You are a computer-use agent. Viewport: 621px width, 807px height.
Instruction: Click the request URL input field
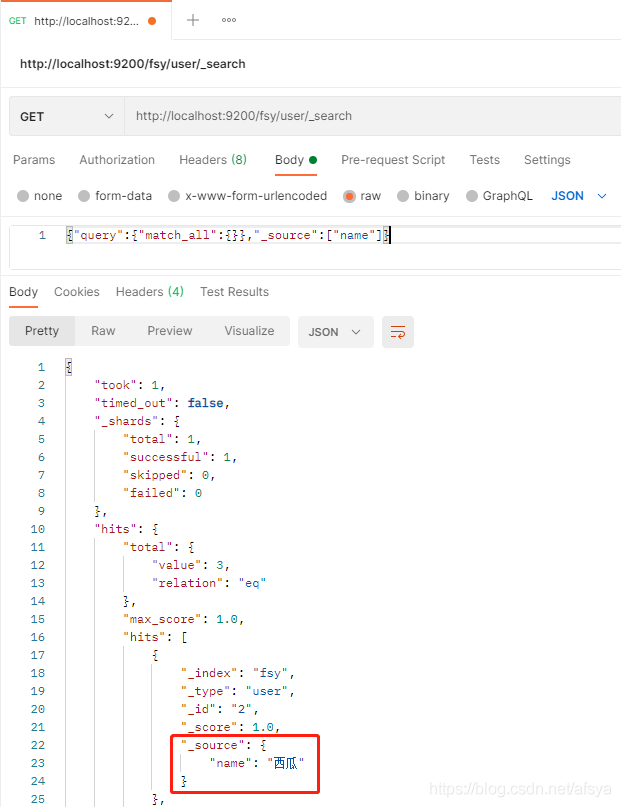tap(370, 116)
